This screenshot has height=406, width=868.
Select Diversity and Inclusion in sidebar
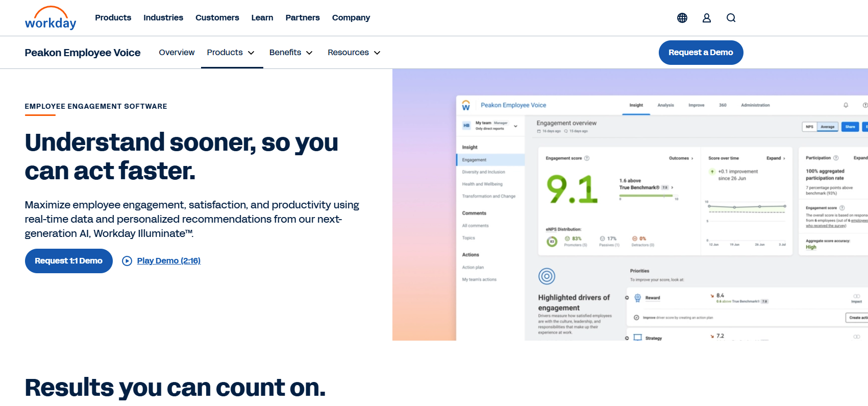click(x=484, y=172)
